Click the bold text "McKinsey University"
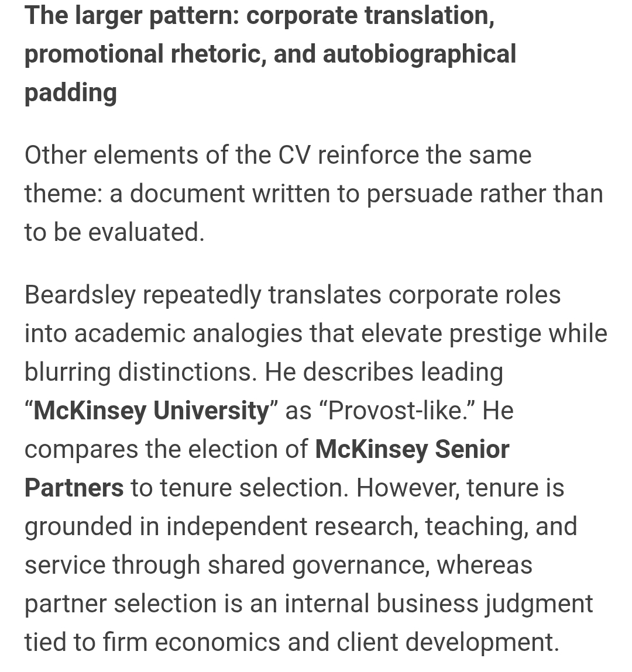 click(x=151, y=411)
